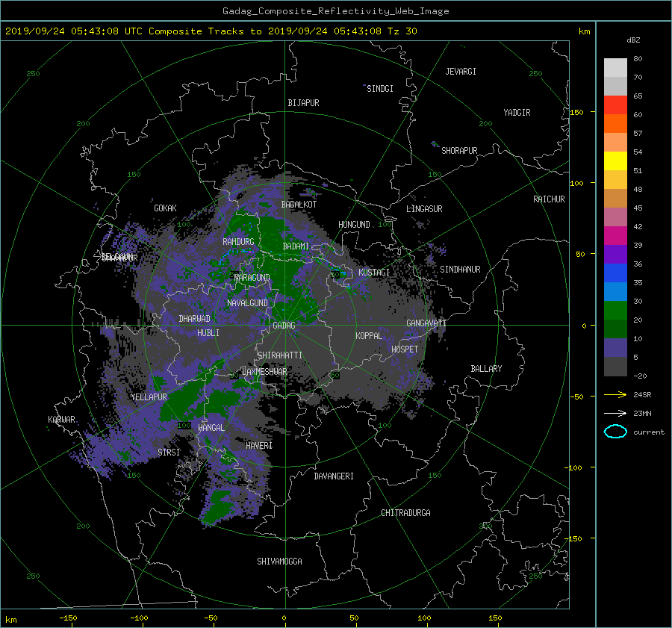The image size is (672, 628).
Task: Click the RAMDURG city label
Action: (238, 242)
